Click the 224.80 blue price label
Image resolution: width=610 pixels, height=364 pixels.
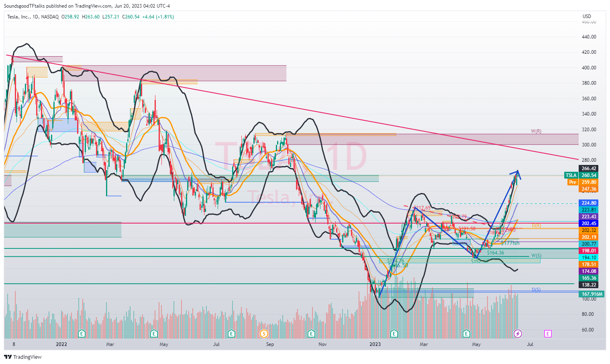click(x=588, y=203)
